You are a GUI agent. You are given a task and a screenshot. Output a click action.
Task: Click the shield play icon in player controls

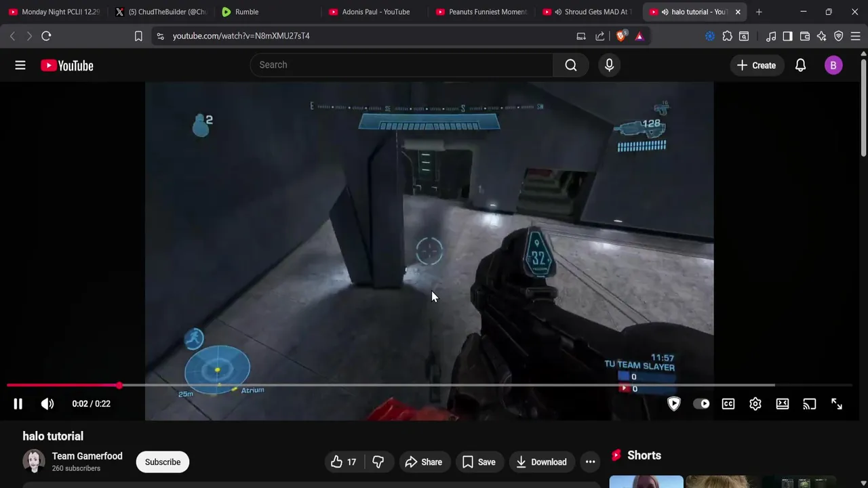pyautogui.click(x=674, y=404)
